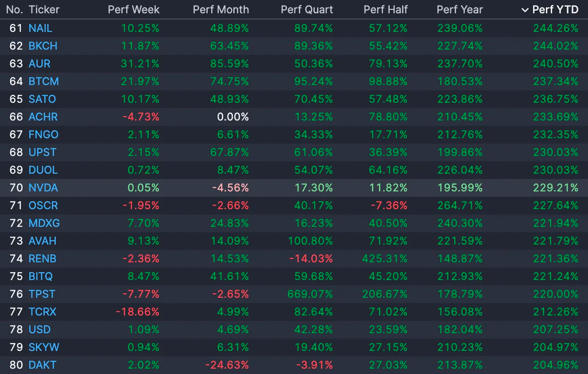The height and width of the screenshot is (374, 588).
Task: Open the BITQ ticker link
Action: pyautogui.click(x=41, y=277)
